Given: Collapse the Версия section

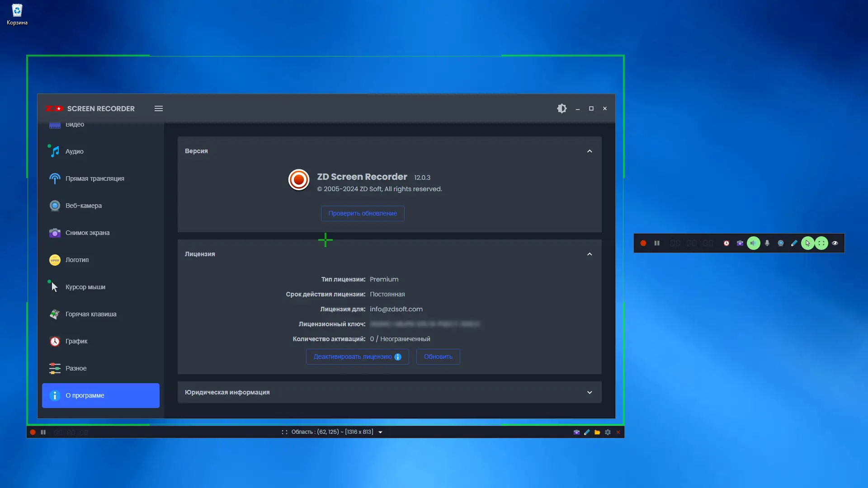Looking at the screenshot, I should tap(590, 151).
